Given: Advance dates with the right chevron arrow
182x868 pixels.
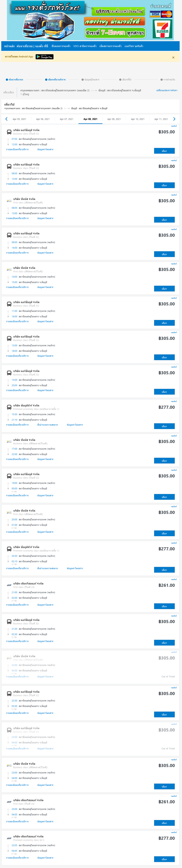Looking at the screenshot, I should [174, 119].
